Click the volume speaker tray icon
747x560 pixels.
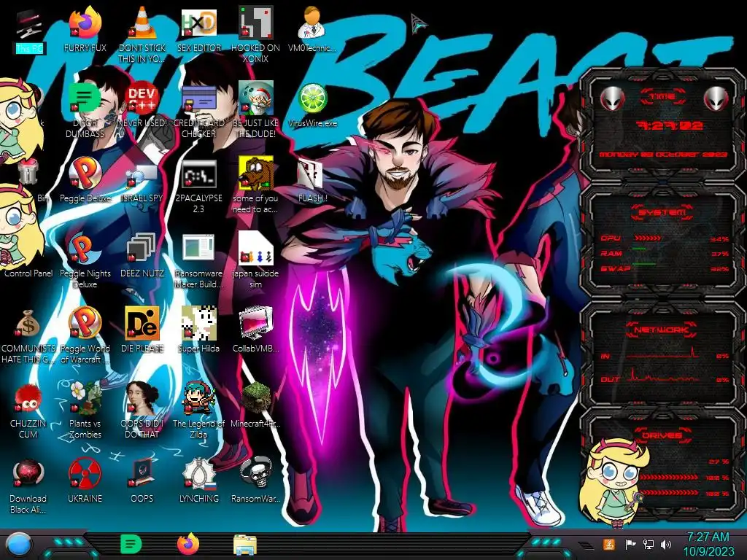pos(666,544)
